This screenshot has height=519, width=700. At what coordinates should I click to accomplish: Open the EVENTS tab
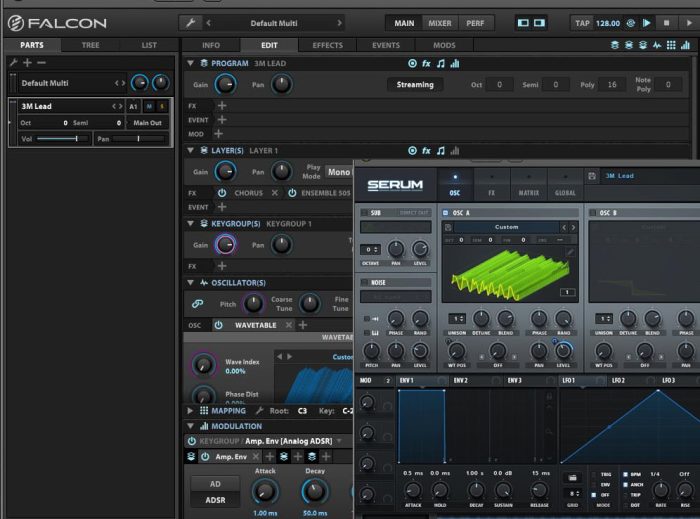click(386, 45)
